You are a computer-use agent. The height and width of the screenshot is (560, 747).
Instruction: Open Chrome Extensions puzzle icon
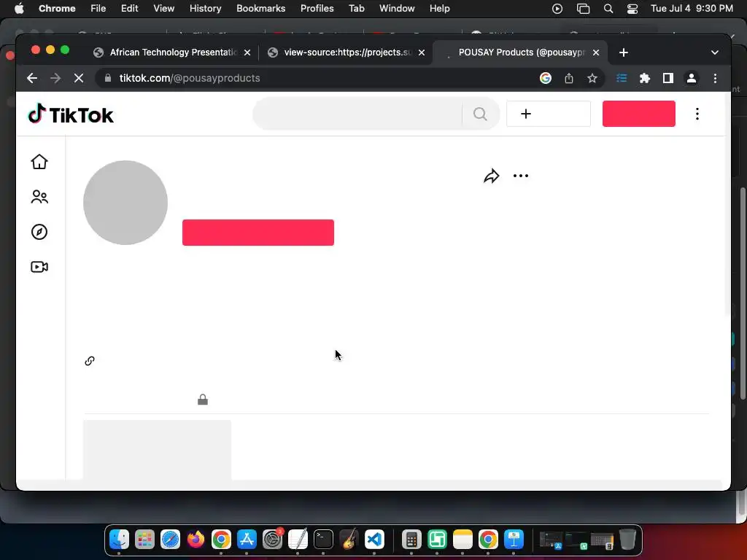tap(645, 78)
